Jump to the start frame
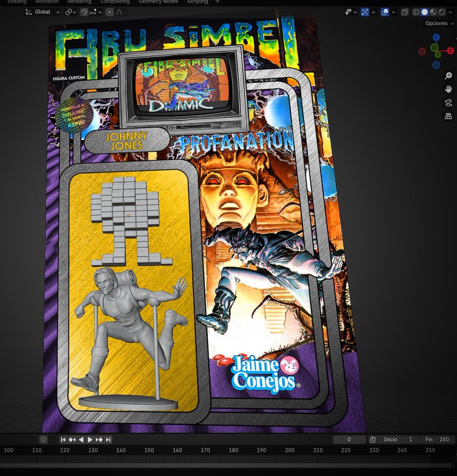This screenshot has height=476, width=457. 63,440
